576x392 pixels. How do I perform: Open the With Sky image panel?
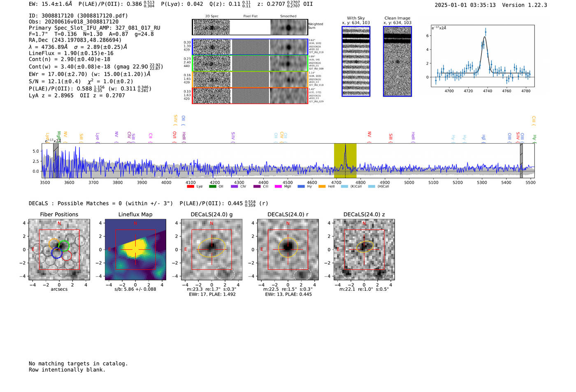(356, 61)
